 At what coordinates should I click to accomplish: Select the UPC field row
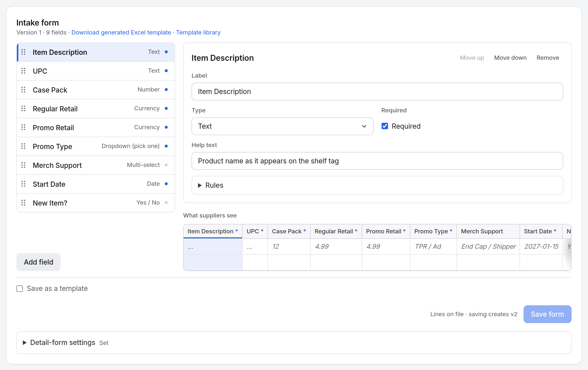tap(96, 71)
